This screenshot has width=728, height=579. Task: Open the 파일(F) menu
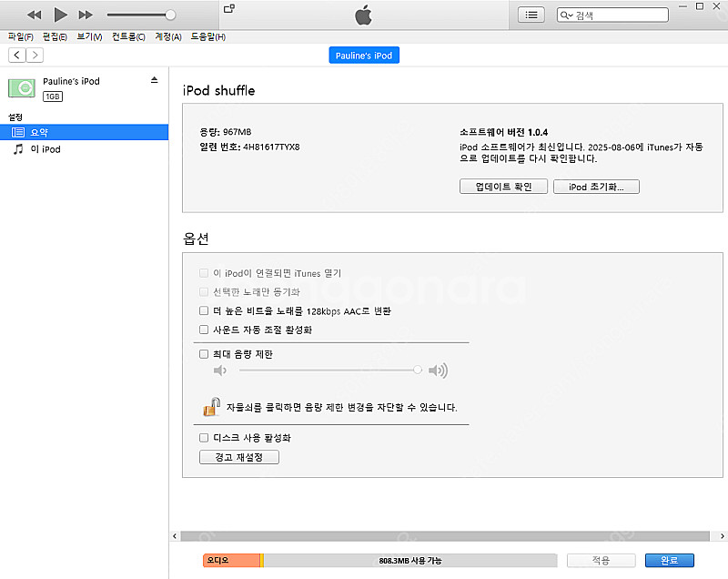20,36
